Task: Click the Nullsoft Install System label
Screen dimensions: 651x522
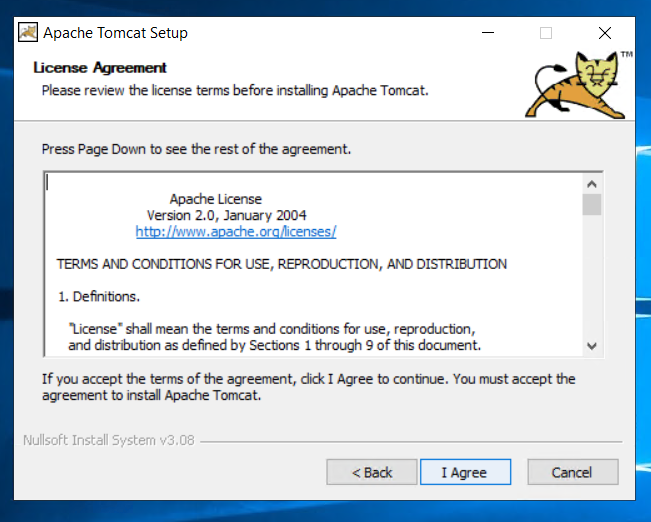Action: (109, 440)
